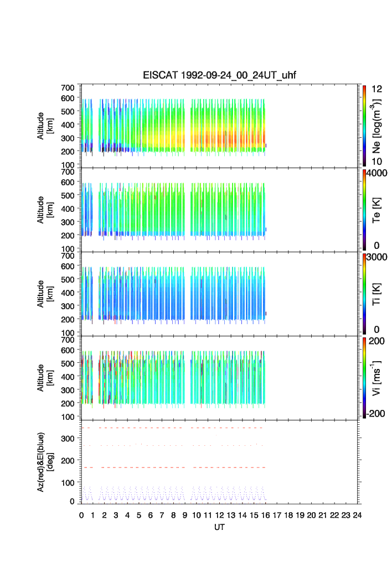
Task: Click the Ne electron density plot panel
Action: tap(219, 126)
